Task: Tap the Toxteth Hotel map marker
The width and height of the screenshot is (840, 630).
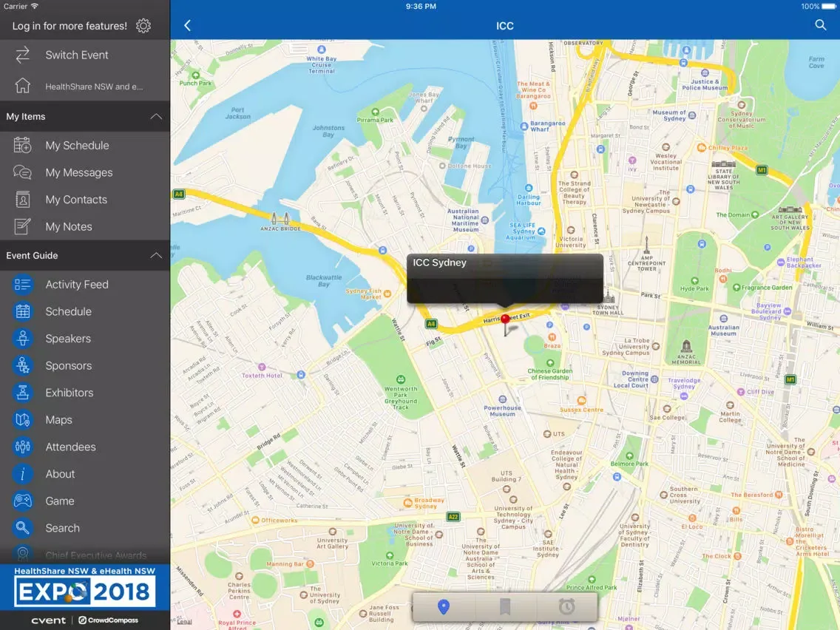Action: (x=262, y=367)
